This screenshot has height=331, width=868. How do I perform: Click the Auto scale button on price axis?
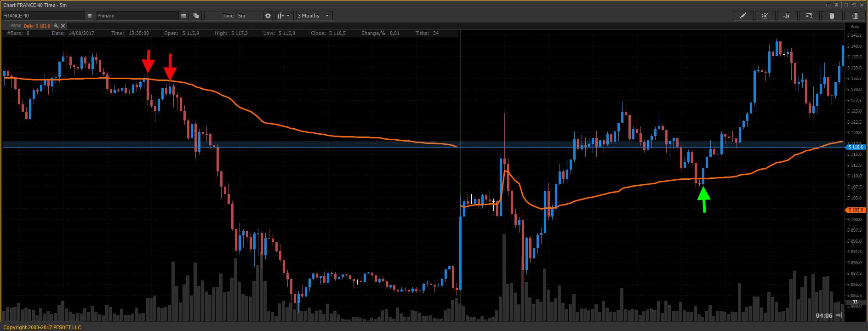[855, 26]
